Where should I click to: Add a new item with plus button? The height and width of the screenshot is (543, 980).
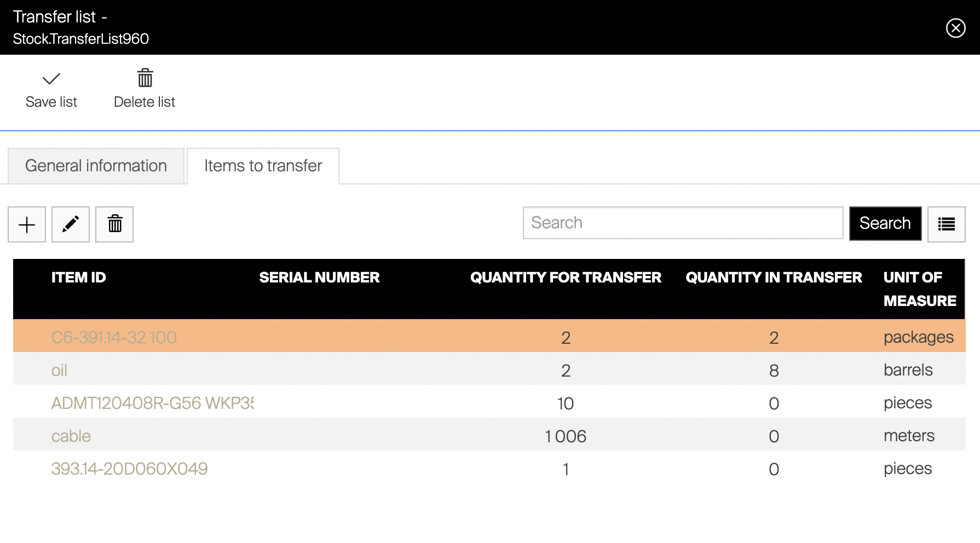pos(27,224)
